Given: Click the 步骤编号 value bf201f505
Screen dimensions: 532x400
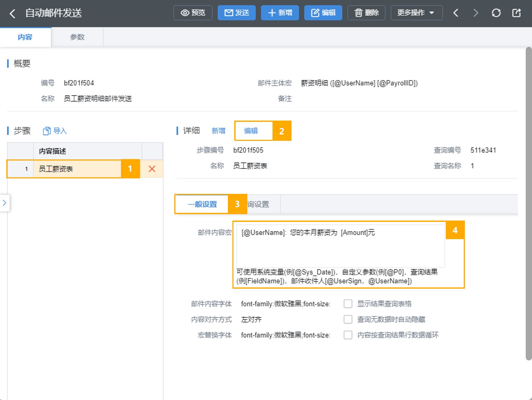Looking at the screenshot, I should (248, 150).
